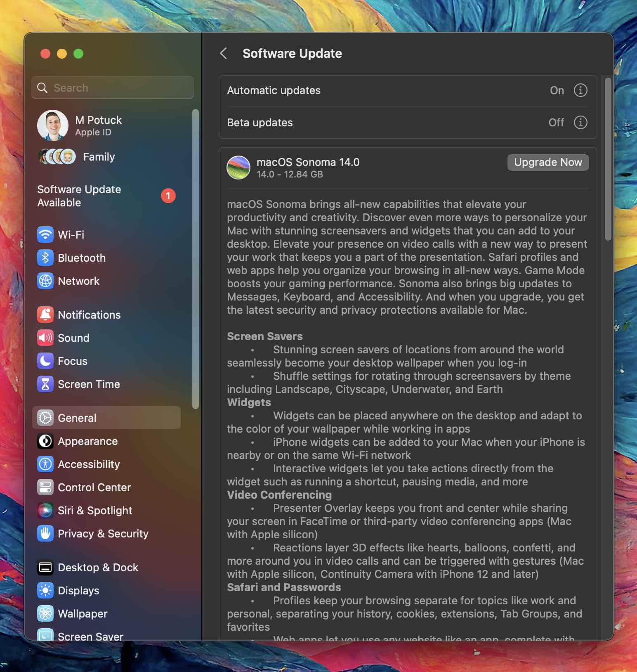This screenshot has width=637, height=672.
Task: Click the Widgets heading
Action: tap(249, 402)
